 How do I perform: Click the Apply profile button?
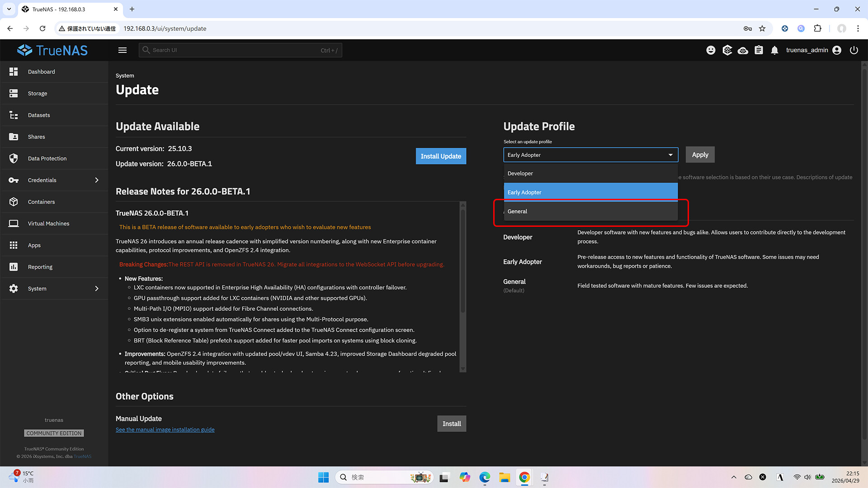tap(700, 155)
